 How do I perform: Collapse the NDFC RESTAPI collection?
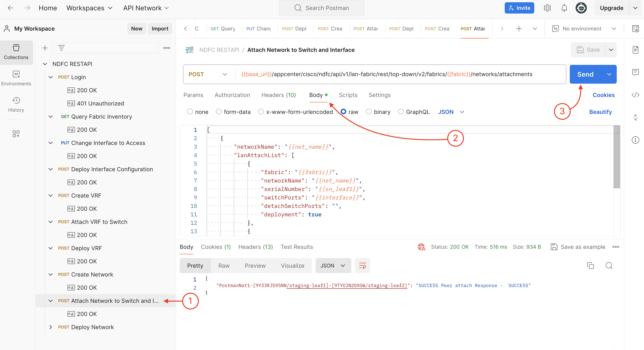click(45, 64)
